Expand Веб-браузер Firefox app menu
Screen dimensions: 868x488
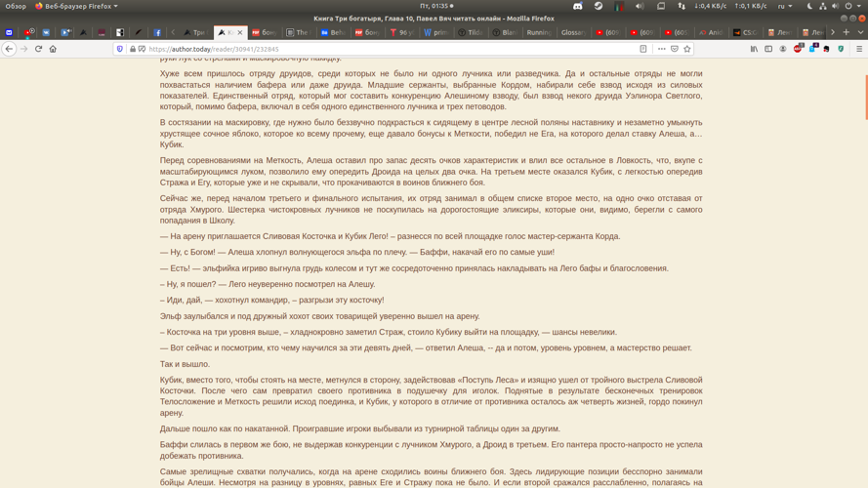click(x=76, y=6)
